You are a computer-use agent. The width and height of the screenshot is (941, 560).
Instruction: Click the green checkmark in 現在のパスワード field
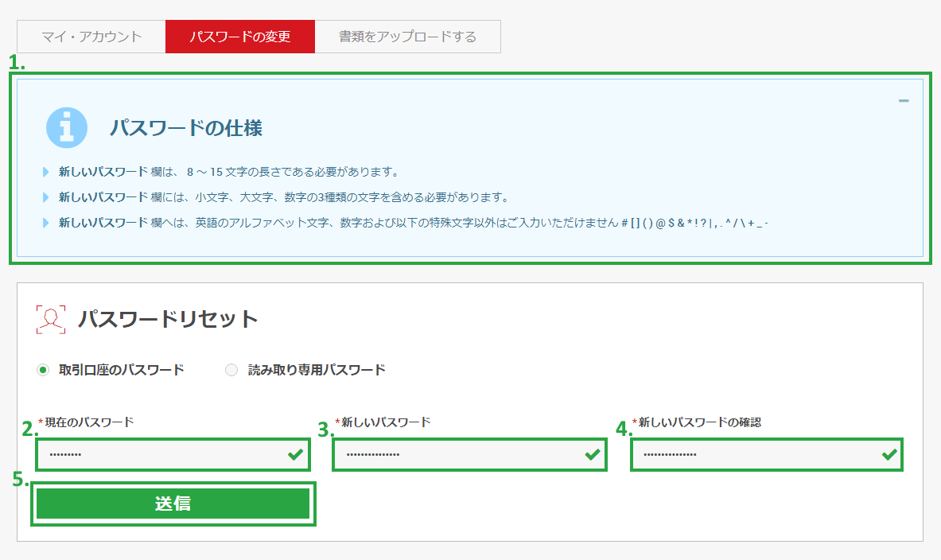click(295, 454)
